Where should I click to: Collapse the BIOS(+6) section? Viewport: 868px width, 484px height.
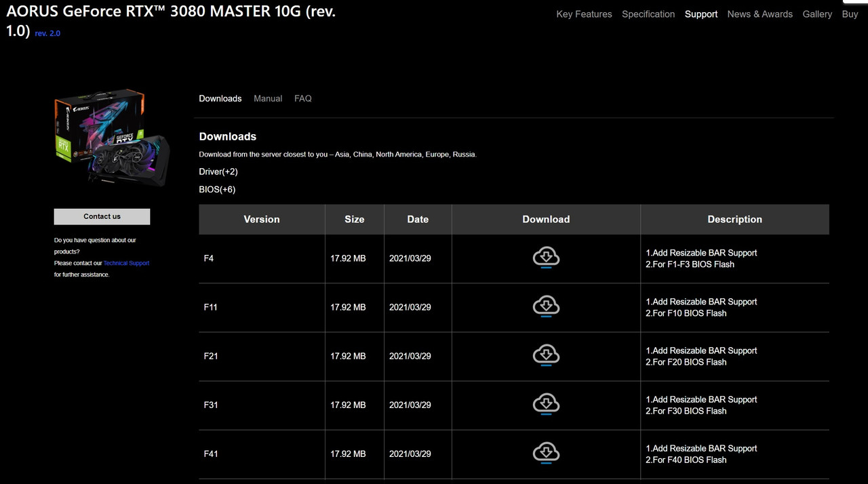(x=217, y=189)
